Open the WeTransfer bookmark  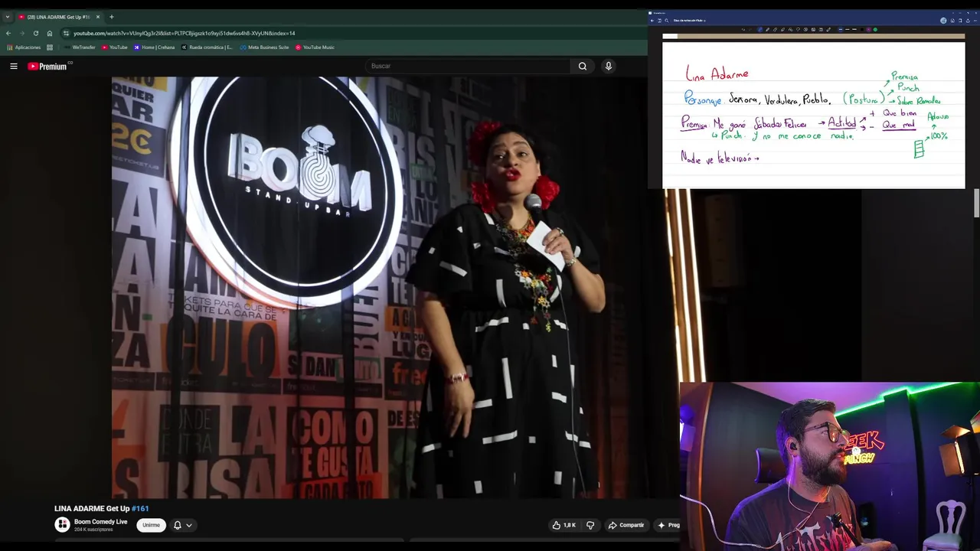80,47
